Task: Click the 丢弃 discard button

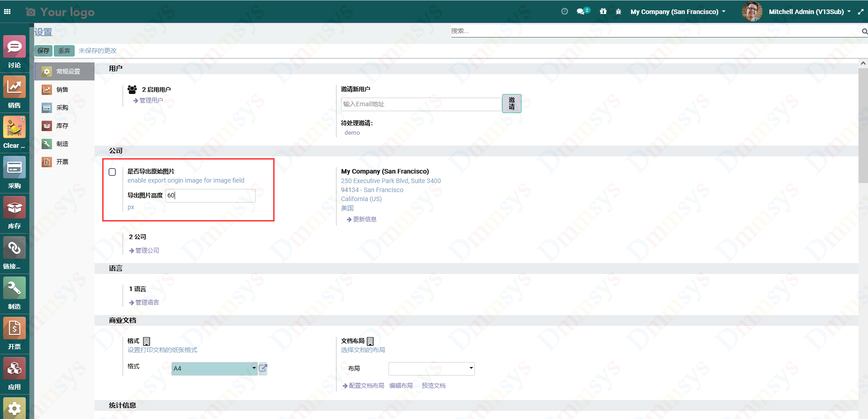Action: (64, 51)
